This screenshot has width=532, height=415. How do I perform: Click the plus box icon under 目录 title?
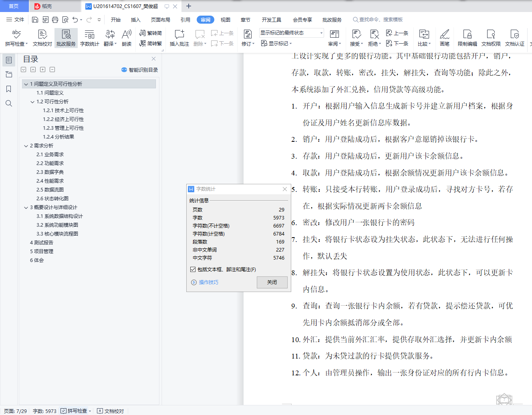coord(43,70)
